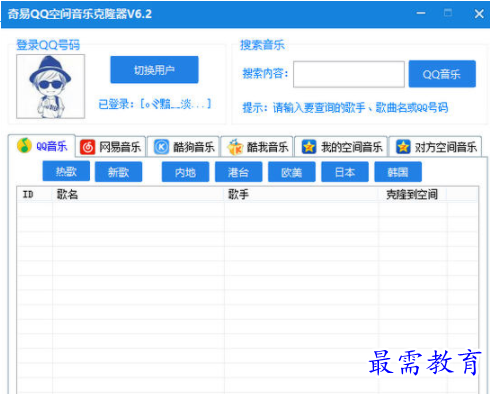Click the 提示 hint text line
490x394 pixels.
pyautogui.click(x=345, y=107)
